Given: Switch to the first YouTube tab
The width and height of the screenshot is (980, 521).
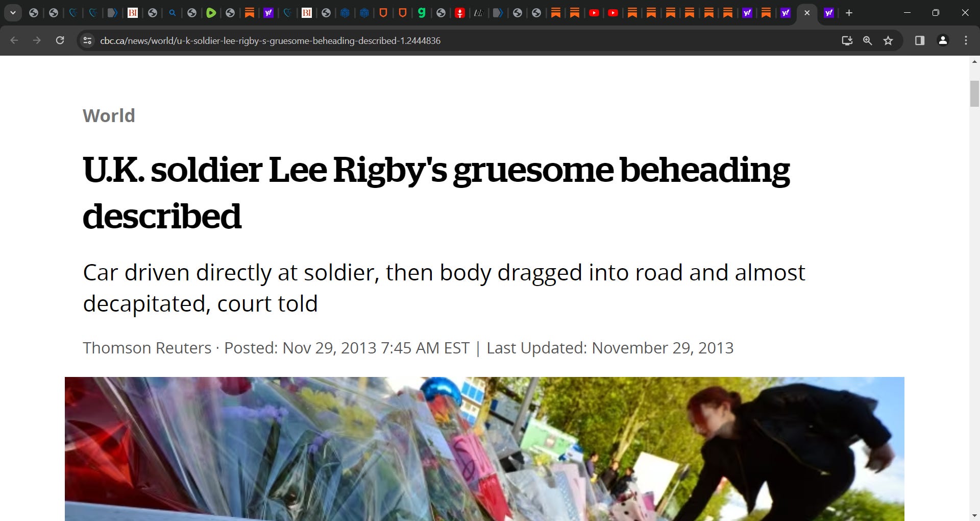Looking at the screenshot, I should point(594,13).
